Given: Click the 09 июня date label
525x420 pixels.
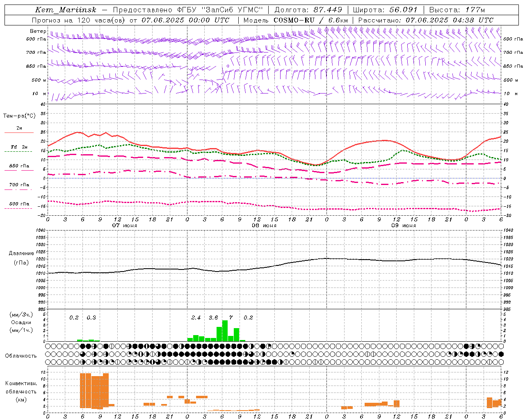Looking at the screenshot, I should coord(404,226).
